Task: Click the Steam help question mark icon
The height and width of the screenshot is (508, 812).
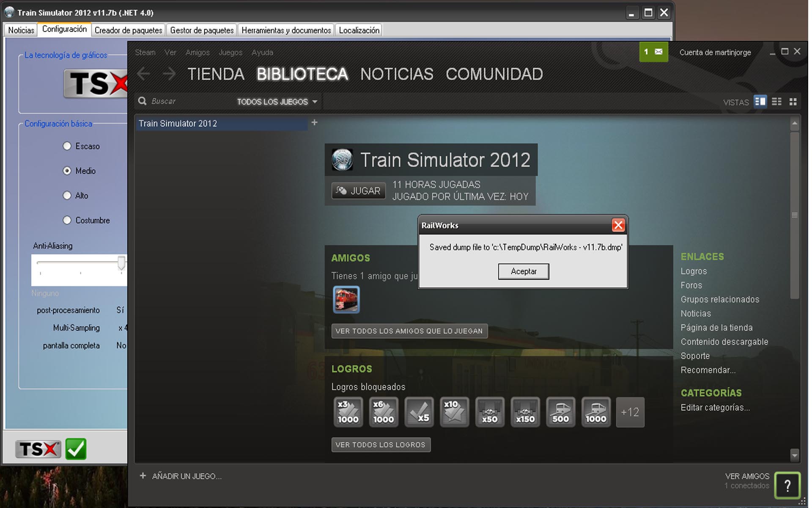Action: (787, 485)
